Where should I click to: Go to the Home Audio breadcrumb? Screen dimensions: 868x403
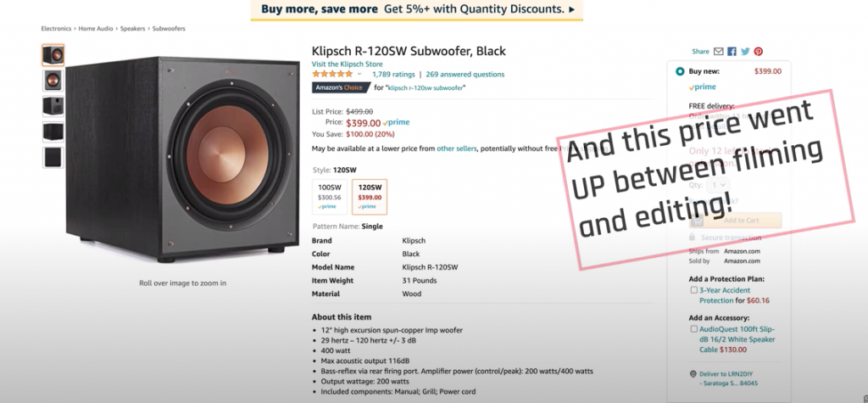(96, 28)
